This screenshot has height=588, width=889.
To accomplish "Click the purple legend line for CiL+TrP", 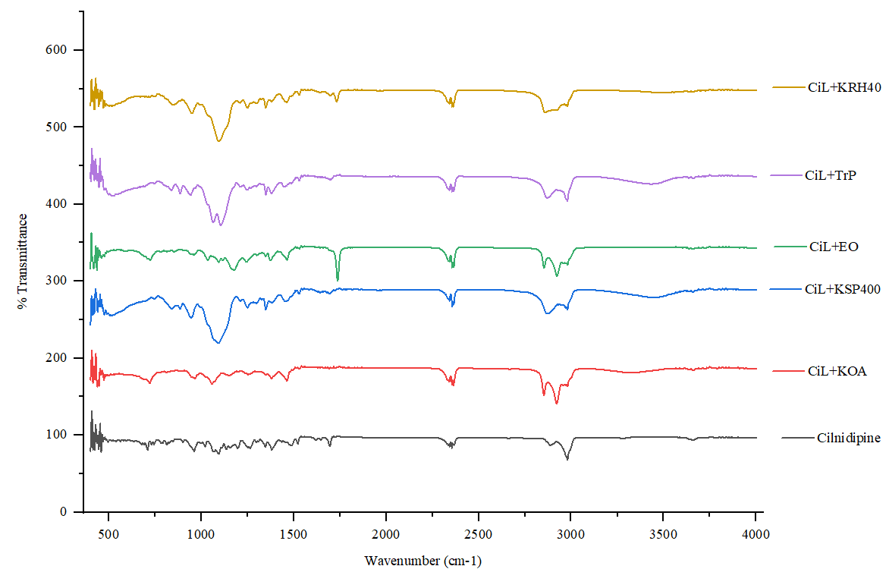I will point(784,175).
